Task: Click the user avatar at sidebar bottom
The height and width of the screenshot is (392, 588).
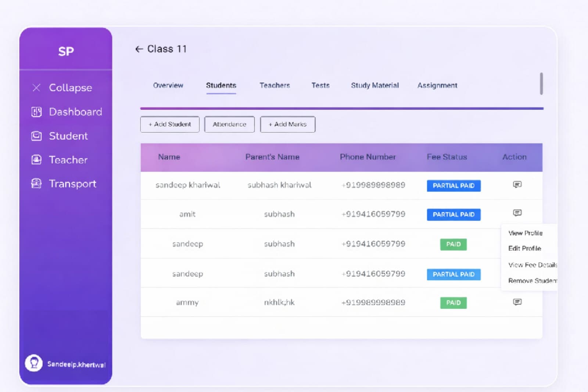Action: pyautogui.click(x=34, y=363)
